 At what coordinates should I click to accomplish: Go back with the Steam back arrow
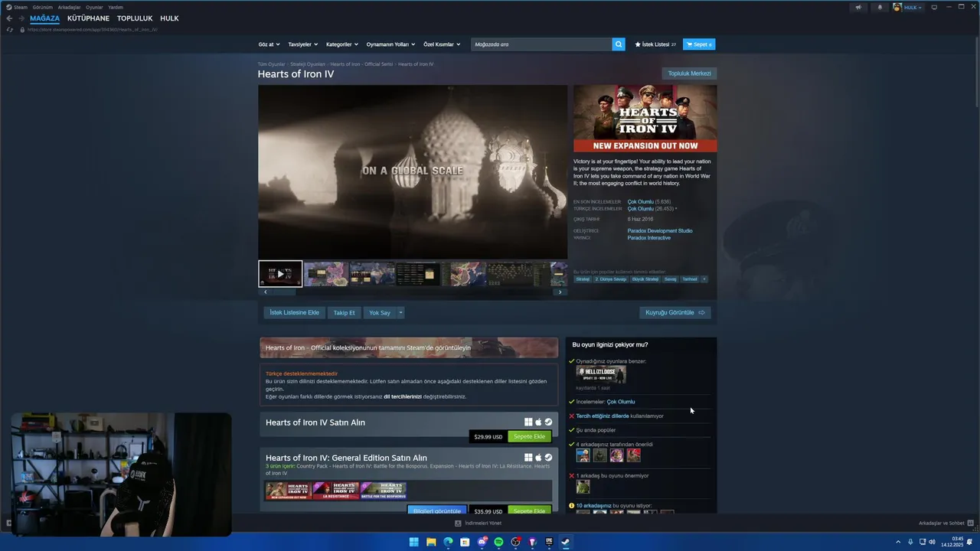pos(9,18)
